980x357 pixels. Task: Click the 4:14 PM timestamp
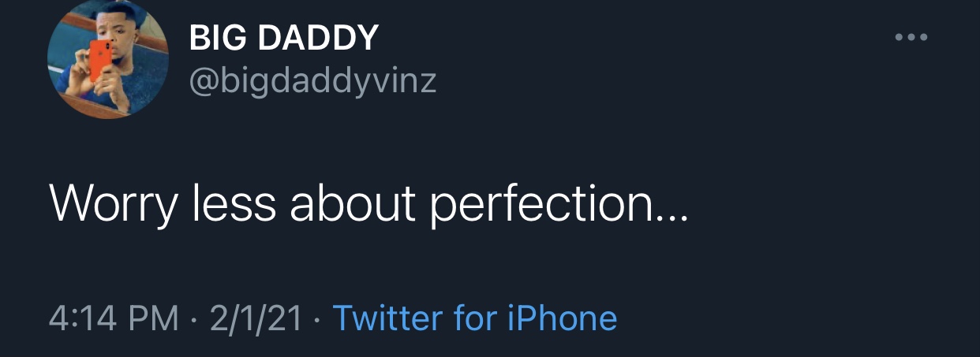114,318
